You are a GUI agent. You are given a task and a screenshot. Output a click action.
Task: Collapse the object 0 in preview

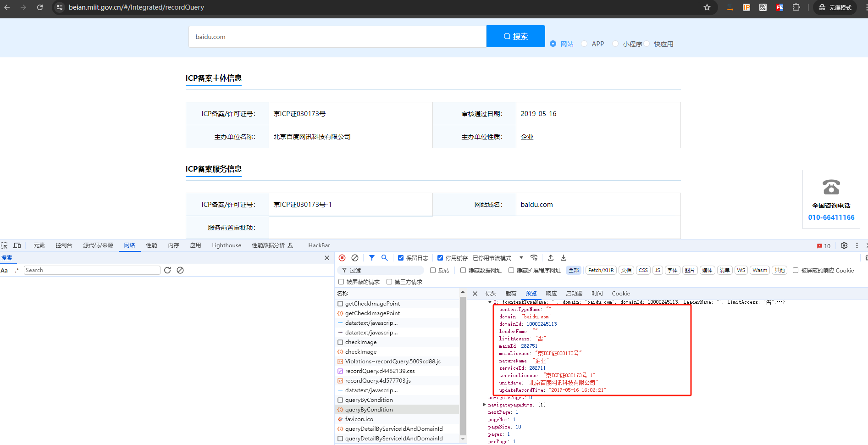(x=490, y=302)
